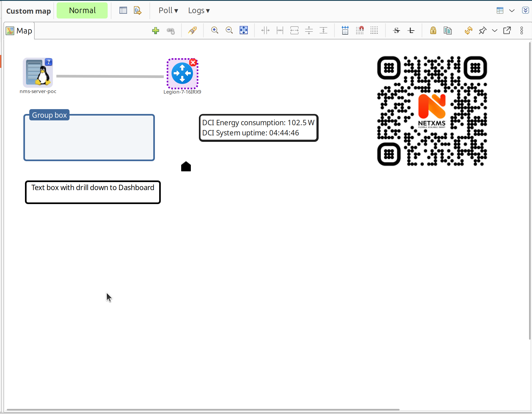
Task: Open the three-dot options menu
Action: (522, 30)
